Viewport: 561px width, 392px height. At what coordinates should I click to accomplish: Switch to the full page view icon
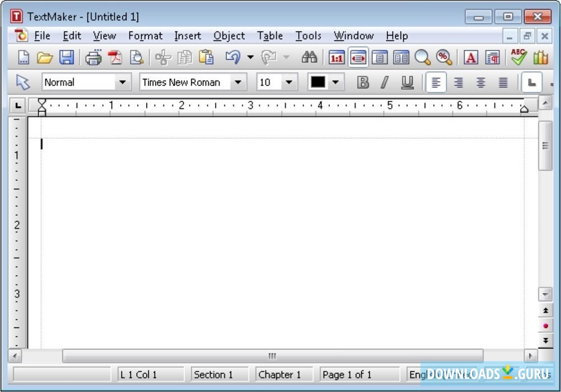pos(380,57)
